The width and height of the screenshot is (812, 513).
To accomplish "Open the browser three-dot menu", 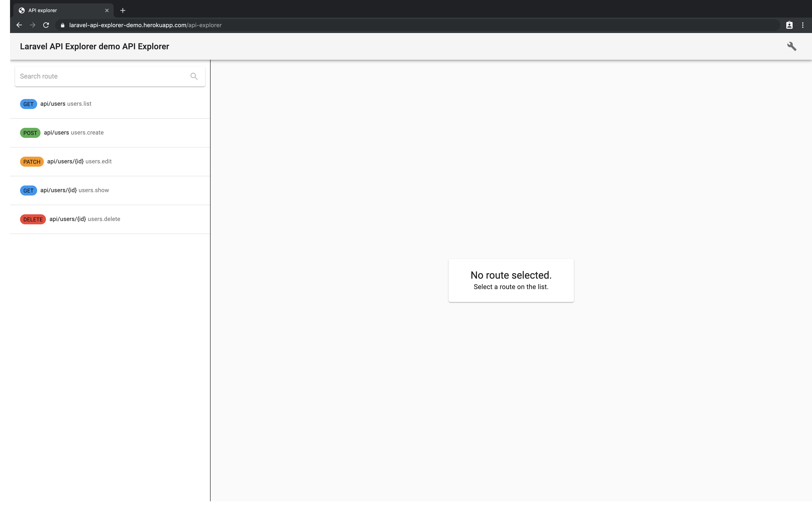I will coord(803,25).
